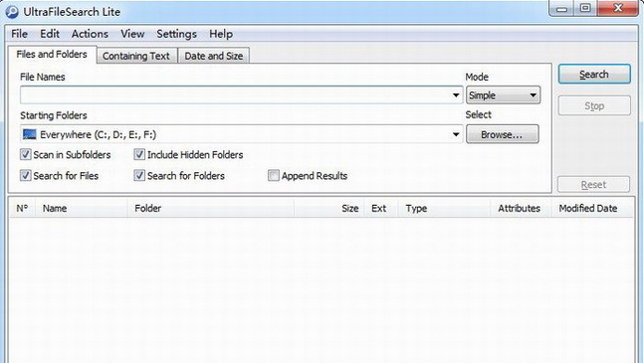644x363 pixels.
Task: Toggle Search for Files checkbox
Action: tap(26, 176)
